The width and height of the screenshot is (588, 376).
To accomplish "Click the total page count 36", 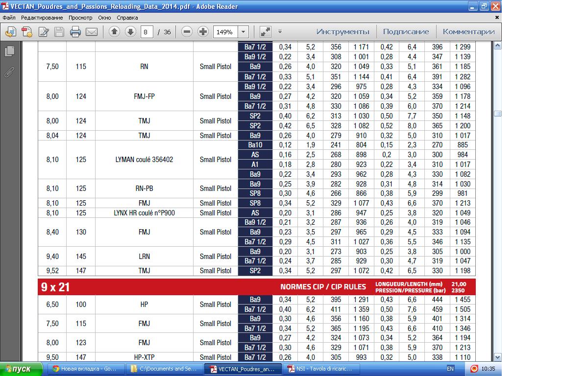I will point(167,32).
